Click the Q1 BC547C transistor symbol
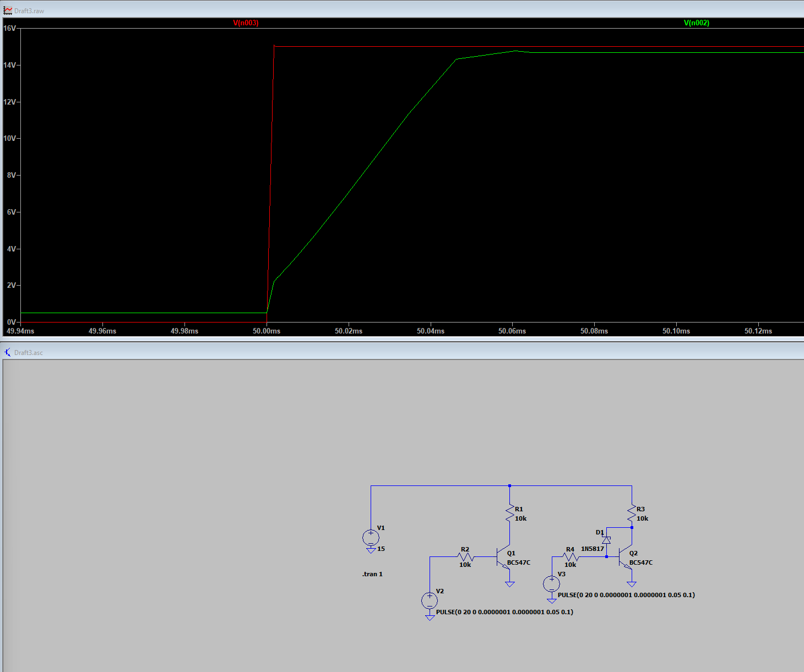The height and width of the screenshot is (672, 804). (503, 557)
